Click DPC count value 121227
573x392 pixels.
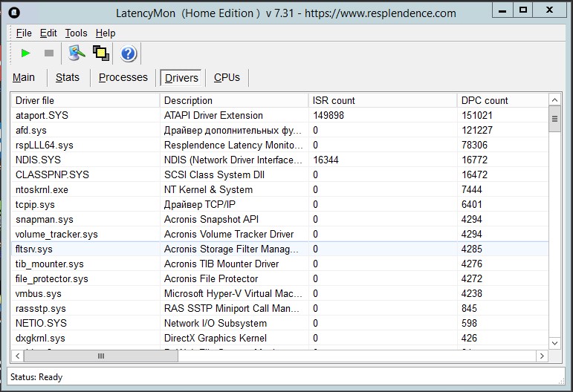click(x=477, y=131)
